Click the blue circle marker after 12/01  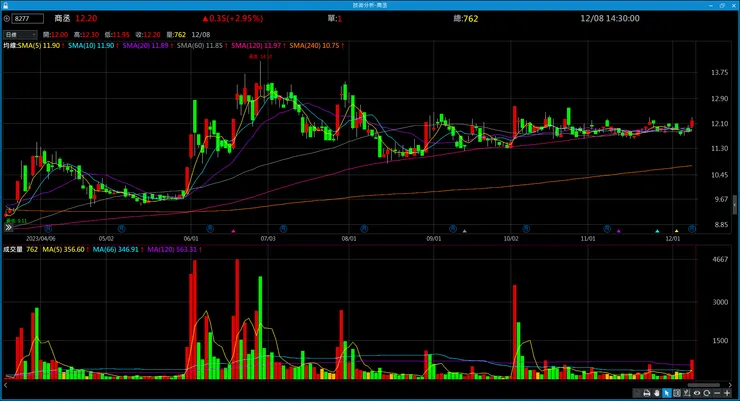pyautogui.click(x=692, y=229)
